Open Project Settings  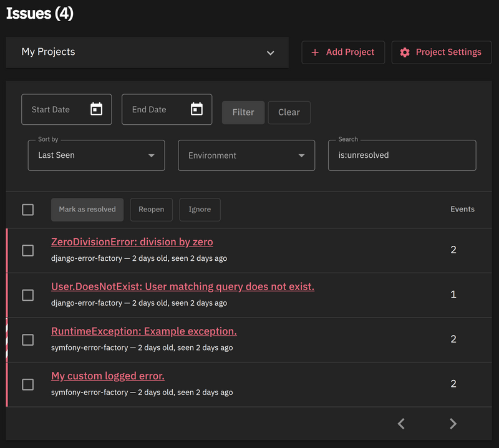click(441, 52)
